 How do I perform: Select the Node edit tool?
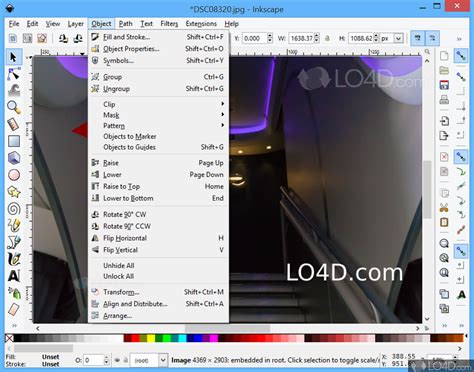click(x=14, y=74)
